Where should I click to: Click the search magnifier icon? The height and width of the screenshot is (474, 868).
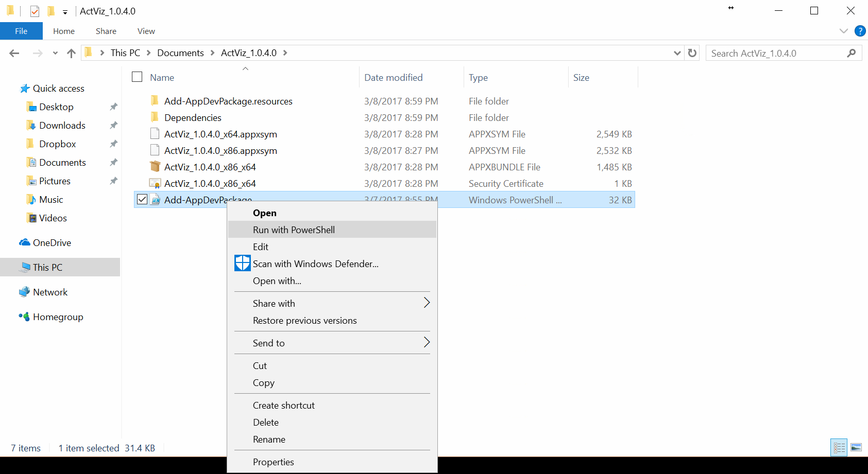(852, 53)
